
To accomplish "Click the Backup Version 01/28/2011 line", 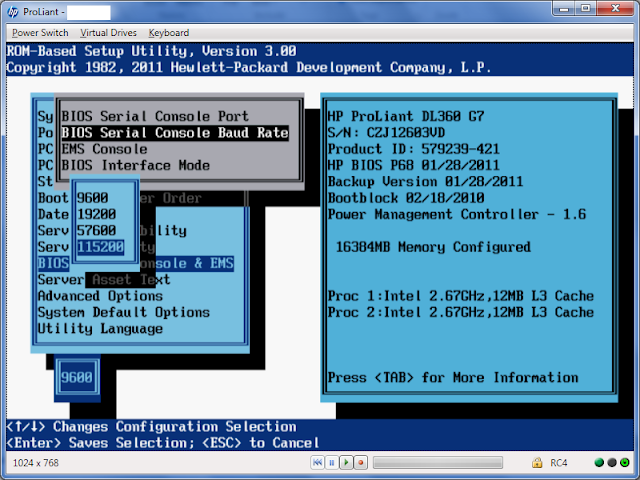I will 425,182.
